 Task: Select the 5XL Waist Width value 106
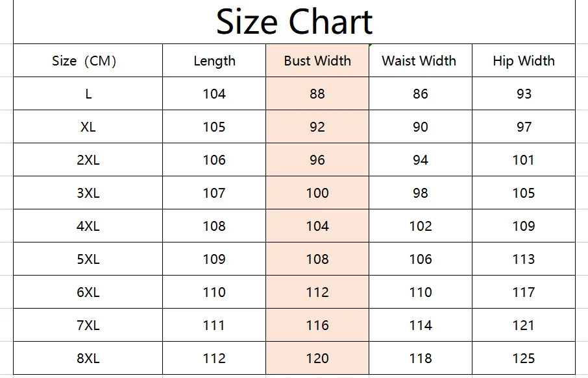[420, 259]
